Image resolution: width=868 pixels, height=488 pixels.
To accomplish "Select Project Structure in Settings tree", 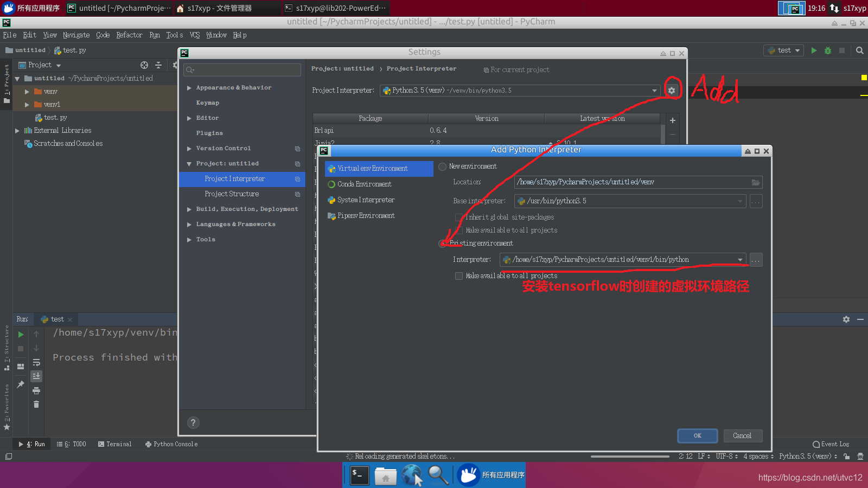I will (232, 194).
